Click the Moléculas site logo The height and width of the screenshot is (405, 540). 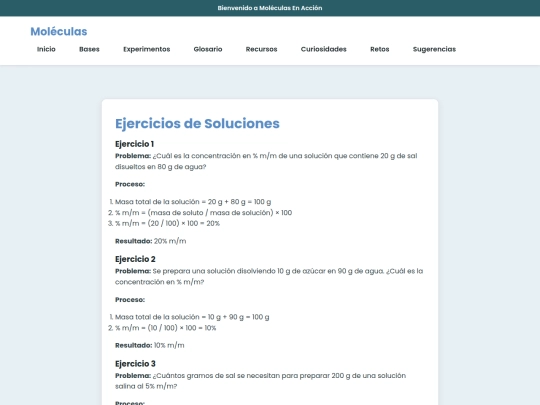[59, 31]
